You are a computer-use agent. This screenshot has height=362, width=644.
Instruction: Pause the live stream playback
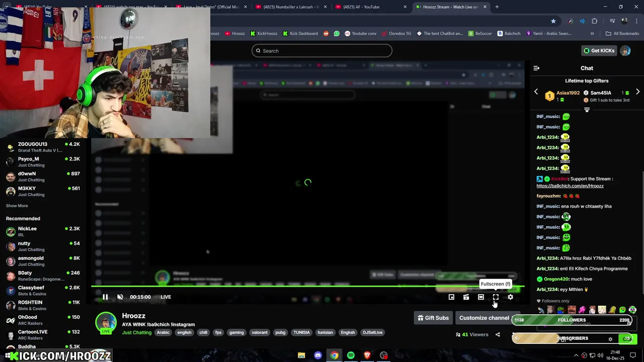coord(105,297)
